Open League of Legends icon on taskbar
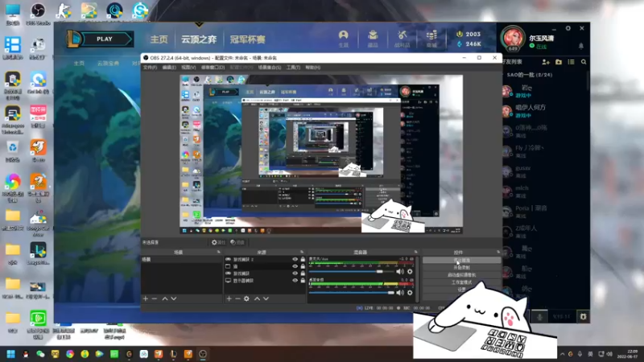Viewport: 644px width, 362px height. [x=173, y=354]
